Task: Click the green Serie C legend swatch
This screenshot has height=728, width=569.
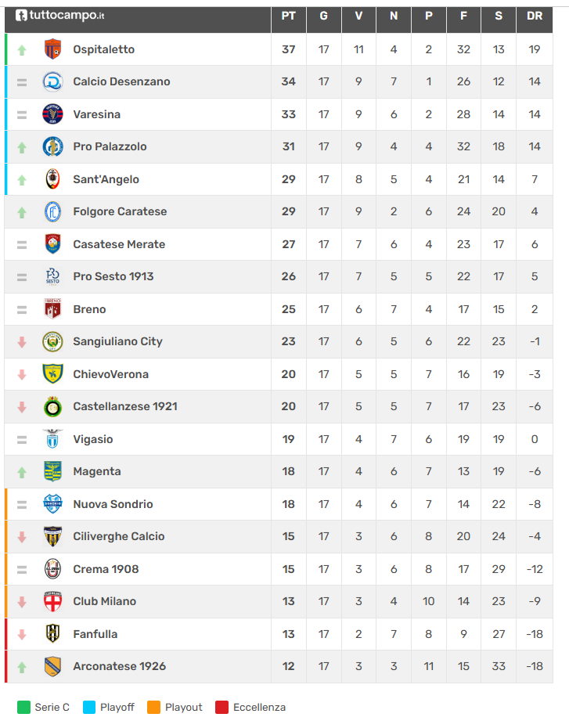Action: coord(24,707)
